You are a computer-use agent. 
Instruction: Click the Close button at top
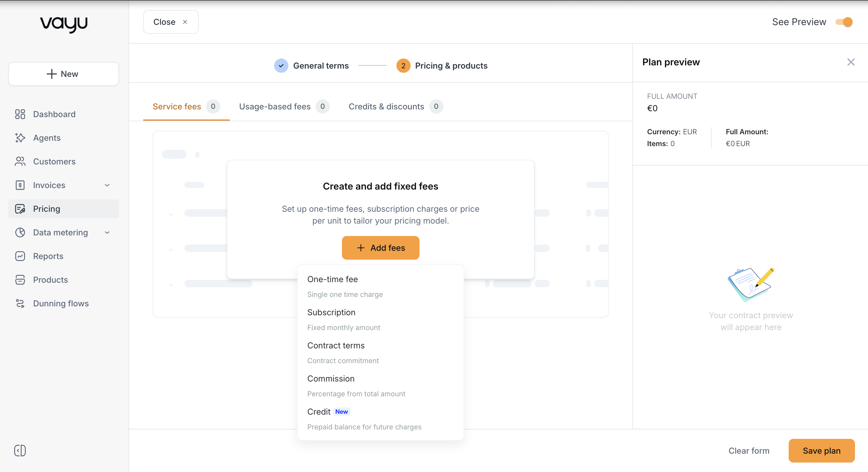coord(171,22)
